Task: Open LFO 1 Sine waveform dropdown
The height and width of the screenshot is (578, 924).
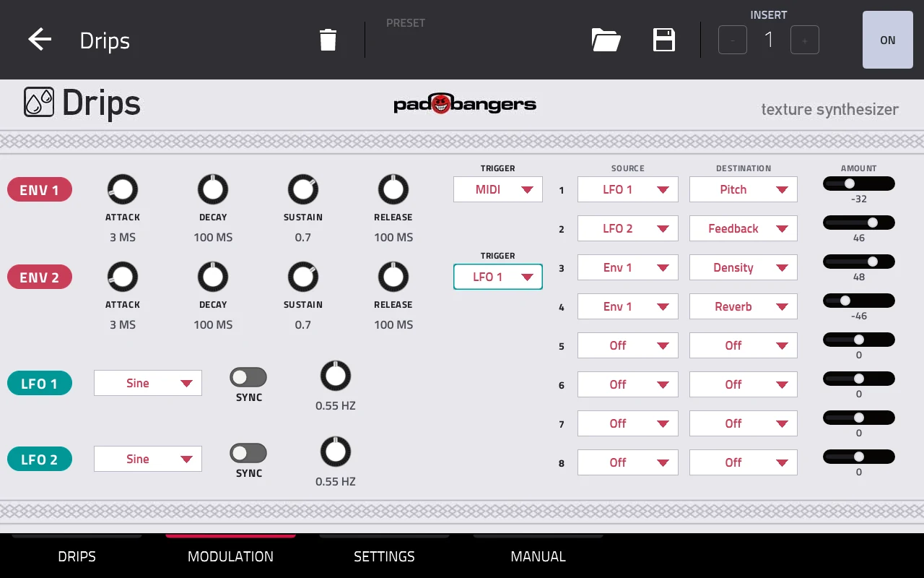Action: click(x=148, y=383)
